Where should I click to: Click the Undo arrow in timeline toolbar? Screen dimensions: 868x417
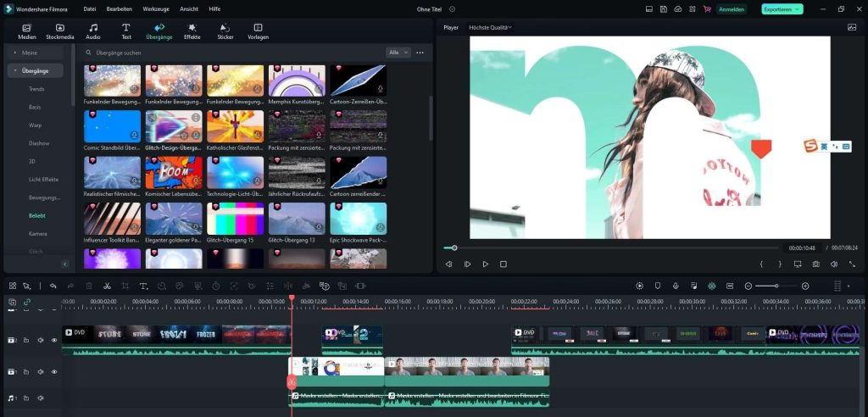(53, 286)
